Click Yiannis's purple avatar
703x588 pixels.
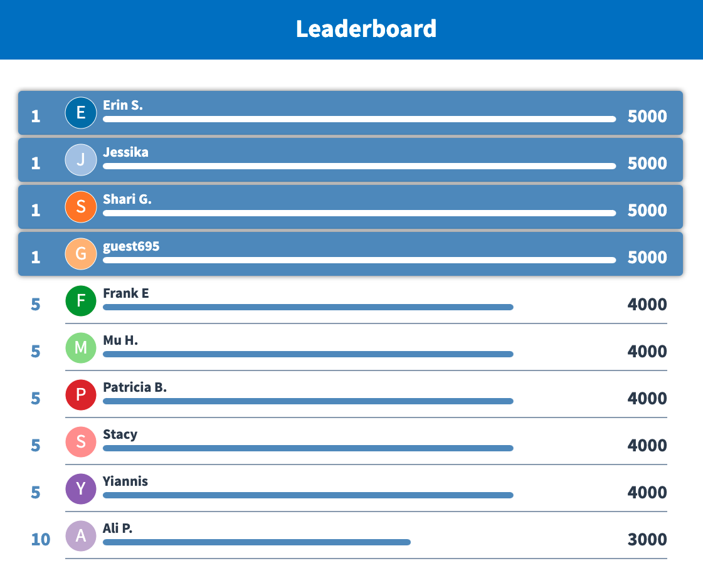(80, 489)
